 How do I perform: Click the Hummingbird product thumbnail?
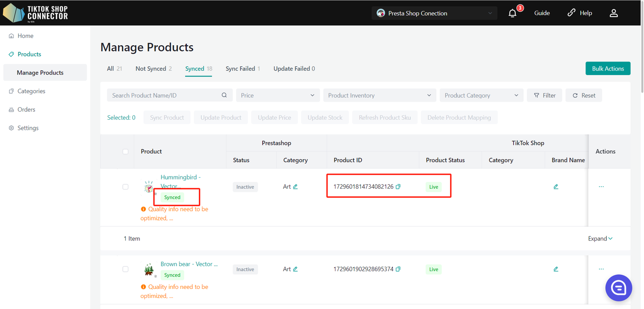[x=149, y=187]
